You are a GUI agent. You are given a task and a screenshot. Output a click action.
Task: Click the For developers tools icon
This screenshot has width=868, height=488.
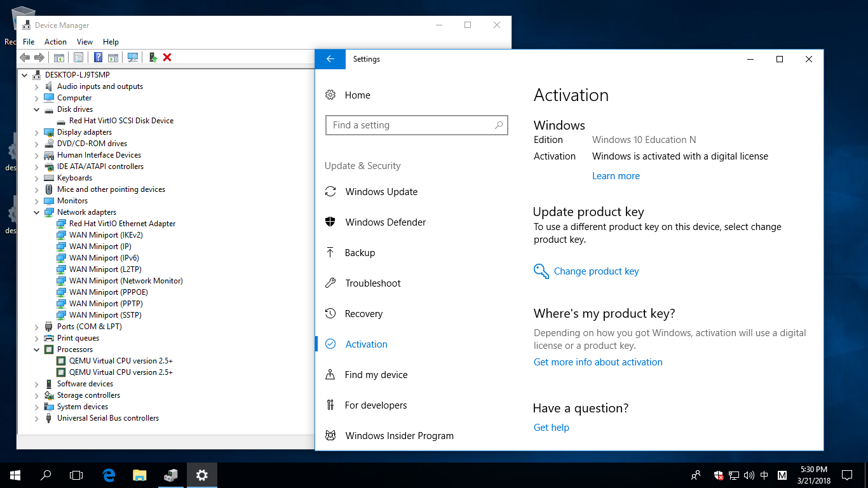point(330,405)
